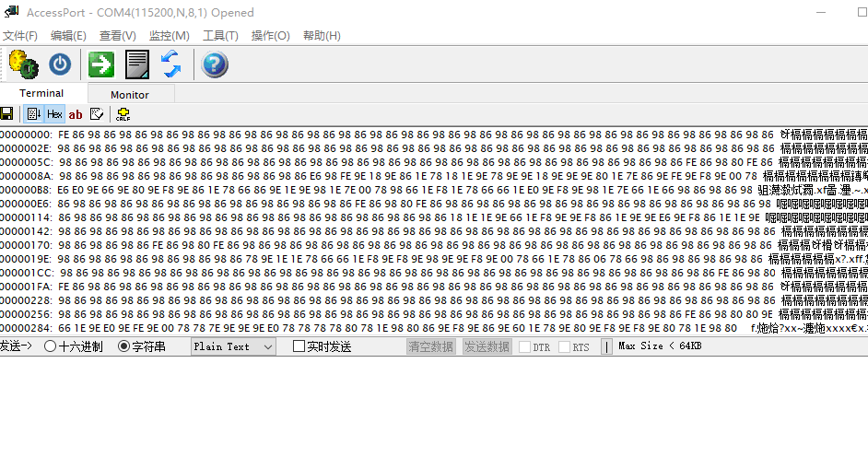
Task: Click inside the hex data terminal area
Action: click(x=415, y=230)
